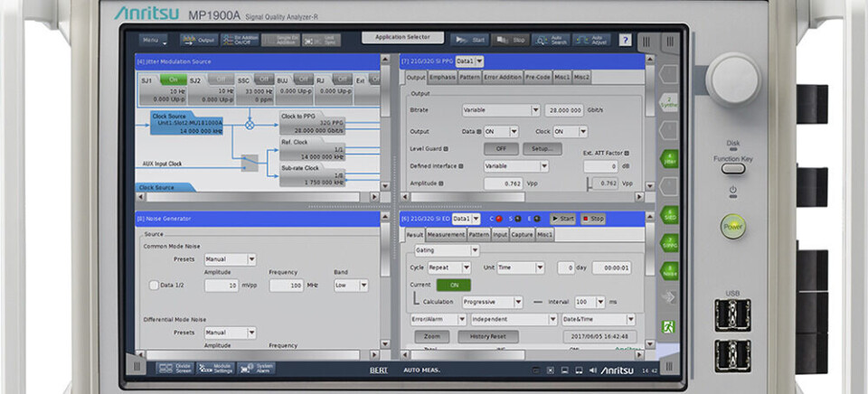Open the Cycle Repeat dropdown

pyautogui.click(x=449, y=267)
